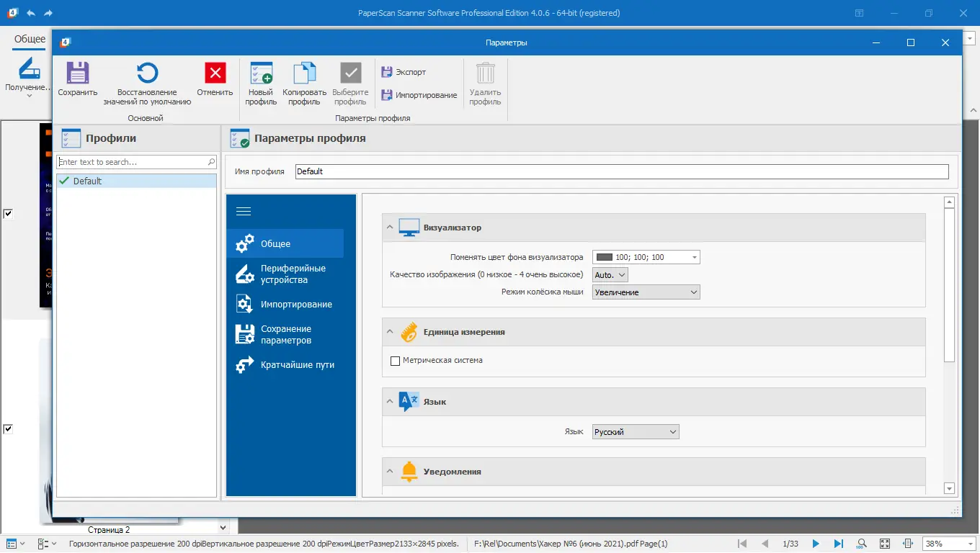
Task: Collapse the Единица измерения section
Action: tap(390, 332)
